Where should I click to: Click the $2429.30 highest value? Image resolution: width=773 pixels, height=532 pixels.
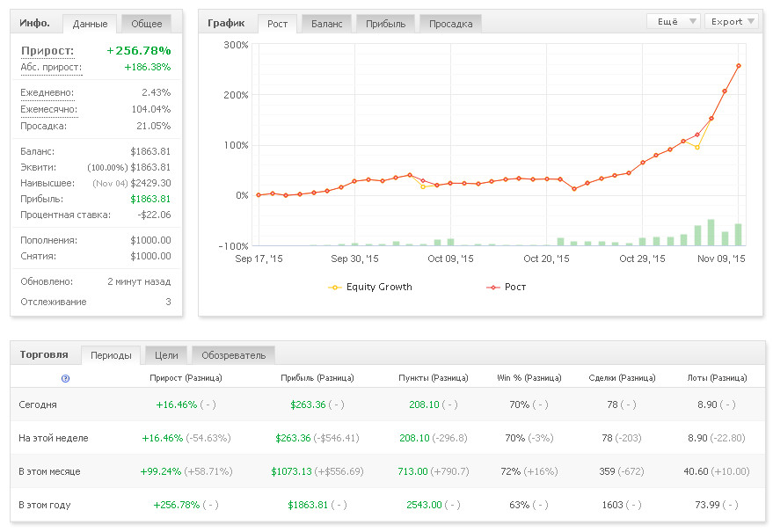pos(150,184)
